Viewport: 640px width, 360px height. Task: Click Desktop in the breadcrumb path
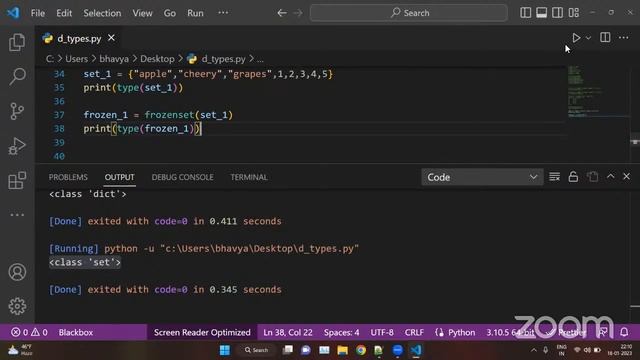[157, 59]
